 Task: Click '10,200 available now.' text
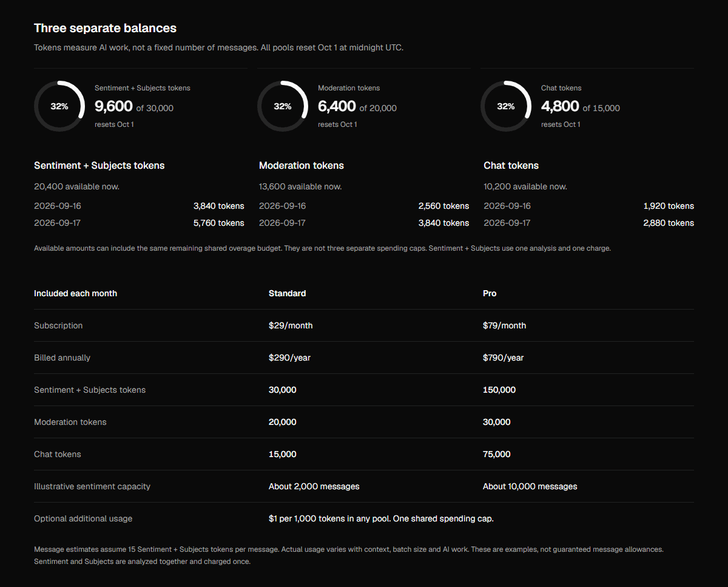pos(525,186)
